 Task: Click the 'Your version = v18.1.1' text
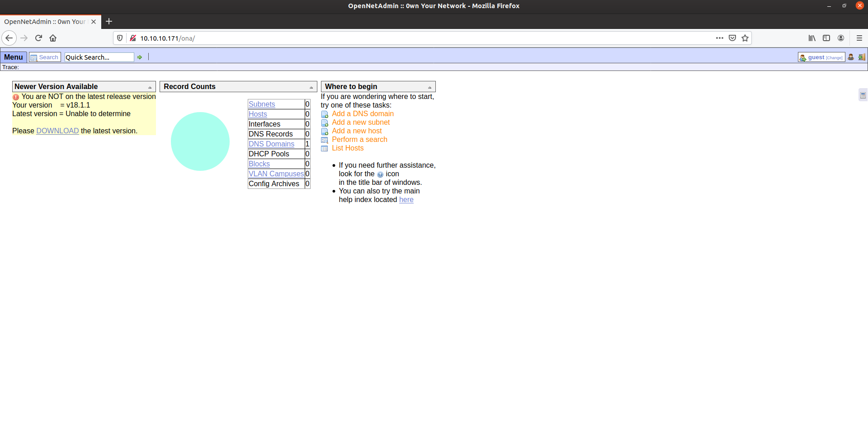click(x=51, y=105)
